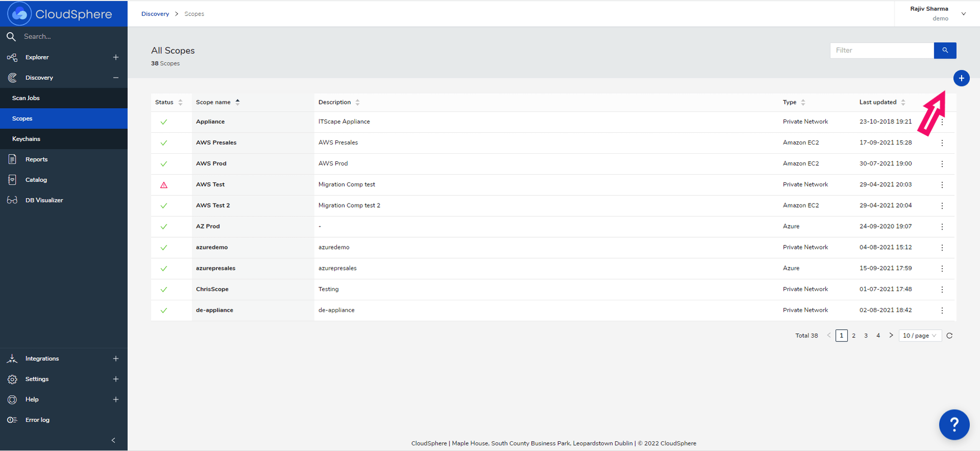Click the refresh icon next to pagination
Screen dimensions: 980x451
pos(949,336)
